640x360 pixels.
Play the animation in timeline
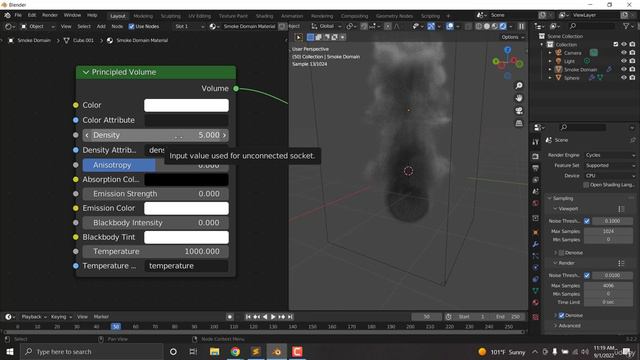point(273,317)
